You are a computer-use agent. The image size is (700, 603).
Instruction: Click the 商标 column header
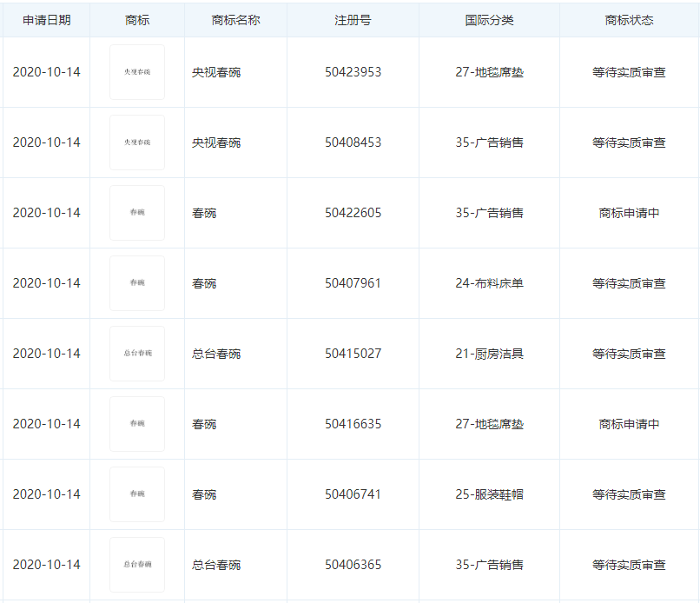pos(137,20)
